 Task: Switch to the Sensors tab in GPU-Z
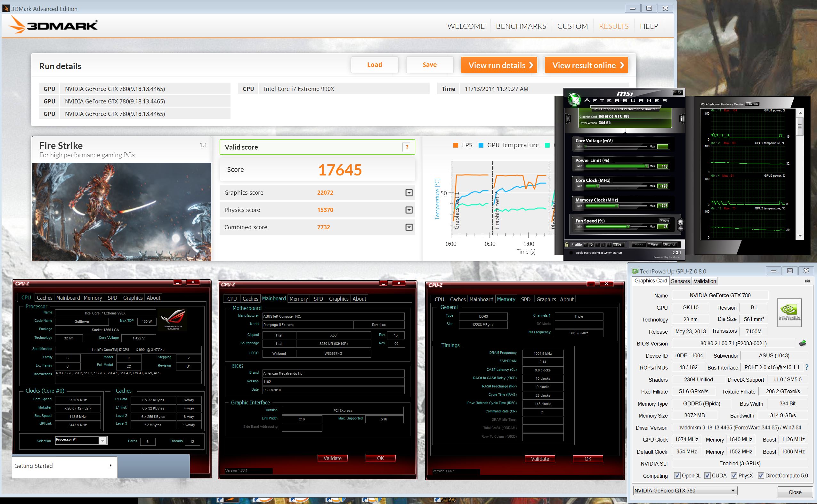click(680, 281)
